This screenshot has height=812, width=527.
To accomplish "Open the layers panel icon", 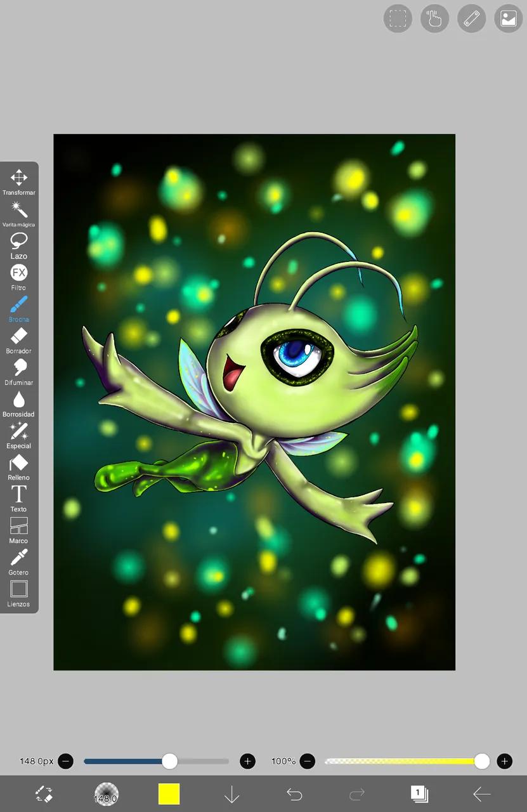I will click(x=419, y=794).
